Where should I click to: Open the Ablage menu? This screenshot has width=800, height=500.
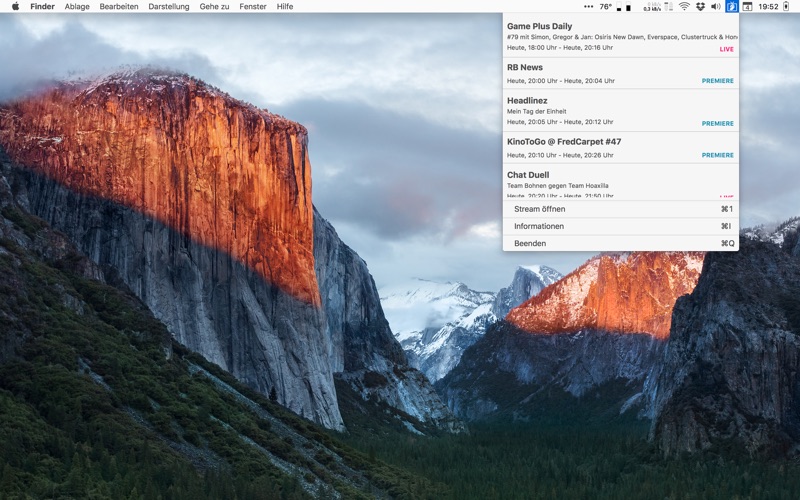click(77, 7)
